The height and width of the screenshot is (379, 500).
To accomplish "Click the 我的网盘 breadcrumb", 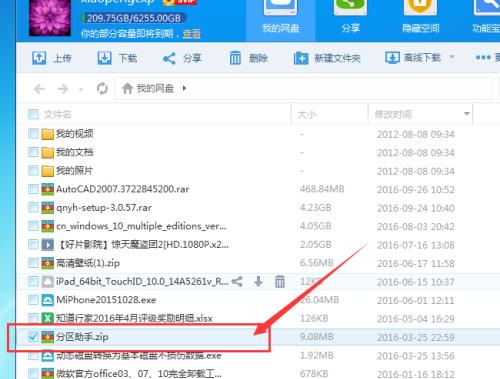I will [155, 88].
